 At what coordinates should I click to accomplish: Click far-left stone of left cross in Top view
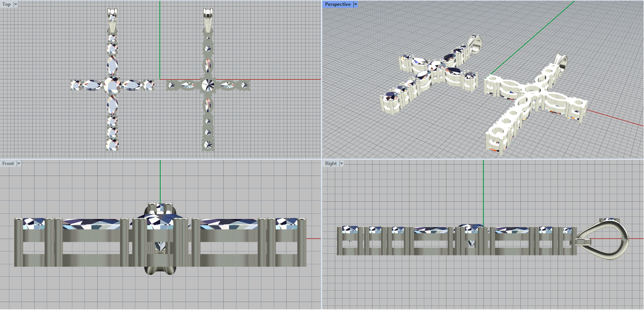(76, 85)
